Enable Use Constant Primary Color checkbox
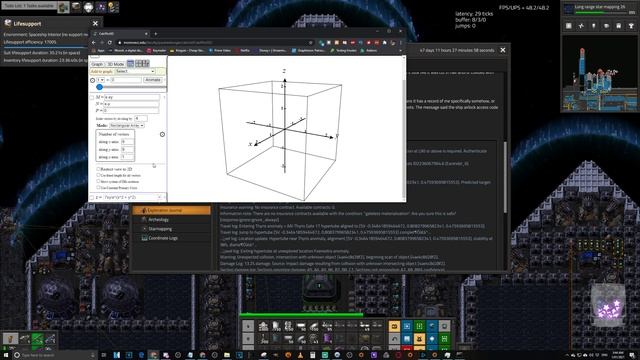640x360 pixels. [98, 187]
